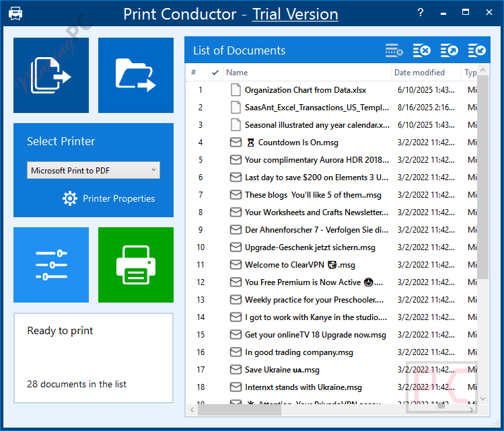Start printing with the green printer tile
The image size is (504, 431).
click(136, 265)
